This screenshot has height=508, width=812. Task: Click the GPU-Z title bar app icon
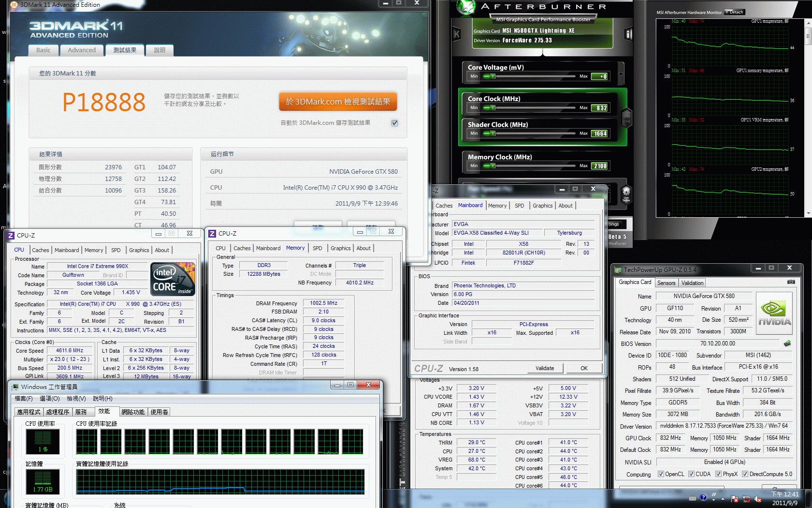tap(618, 269)
